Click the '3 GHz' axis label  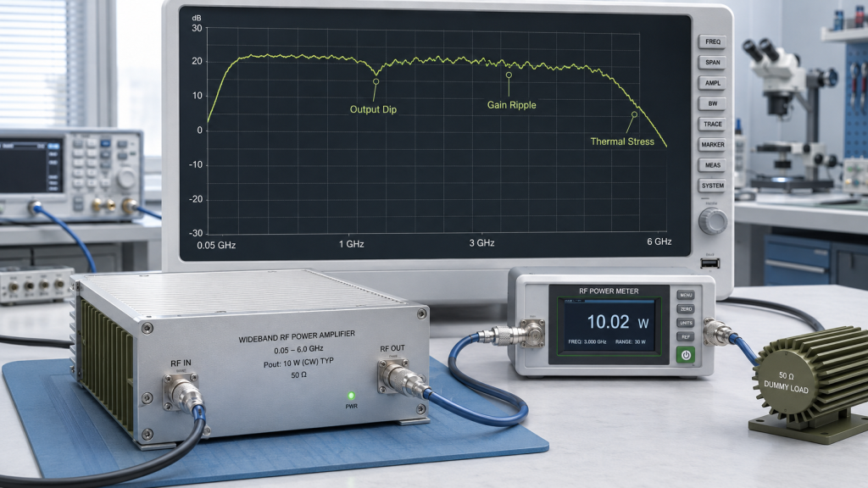click(481, 243)
